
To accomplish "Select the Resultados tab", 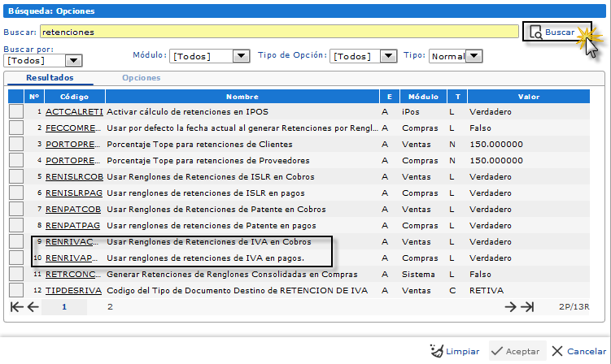I will (50, 78).
